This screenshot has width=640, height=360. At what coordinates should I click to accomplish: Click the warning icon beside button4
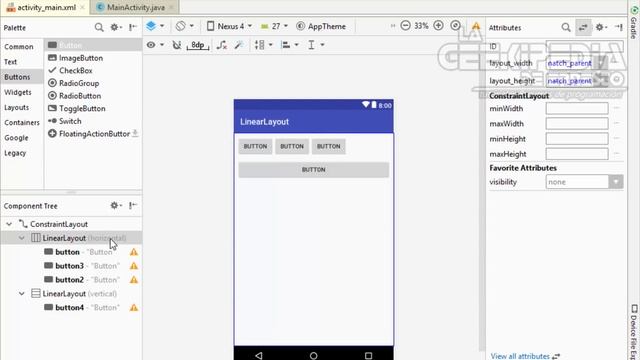tap(134, 308)
